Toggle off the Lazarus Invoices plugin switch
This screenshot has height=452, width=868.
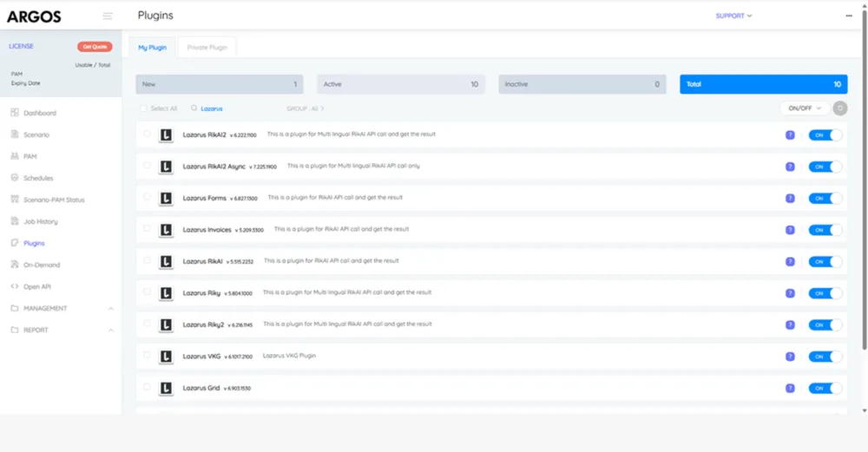click(x=825, y=230)
